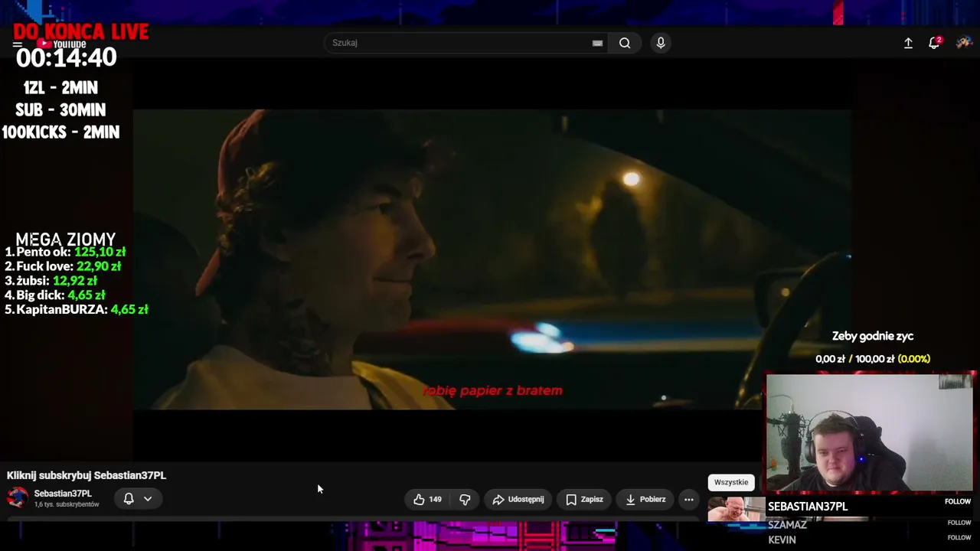980x551 pixels.
Task: Click FOLLOW next to KEVIN
Action: pos(959,537)
